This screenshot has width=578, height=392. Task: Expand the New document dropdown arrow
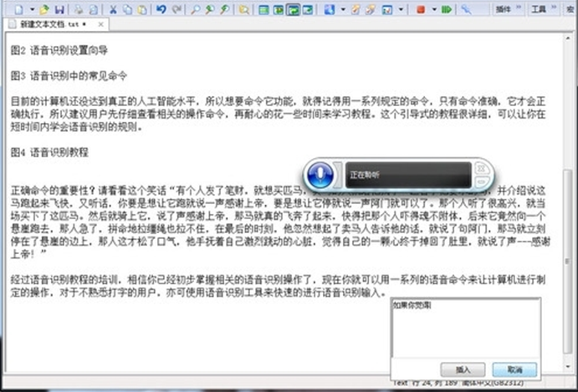tap(31, 9)
